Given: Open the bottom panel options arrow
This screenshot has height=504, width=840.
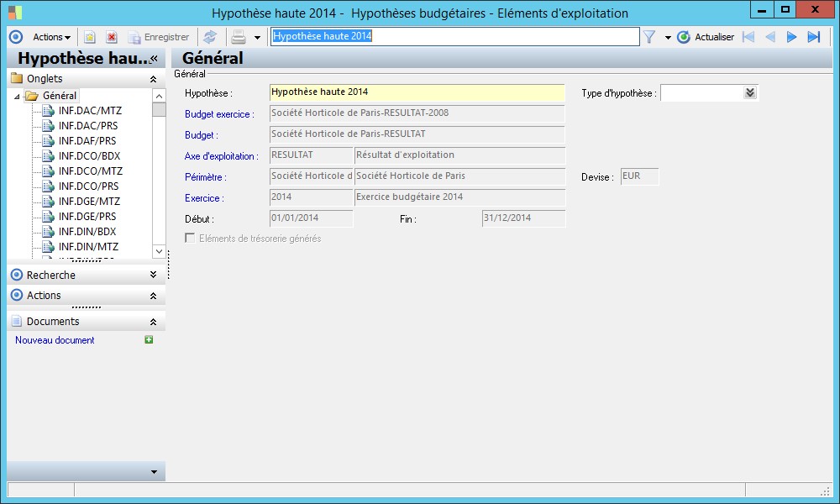Looking at the screenshot, I should tap(155, 472).
